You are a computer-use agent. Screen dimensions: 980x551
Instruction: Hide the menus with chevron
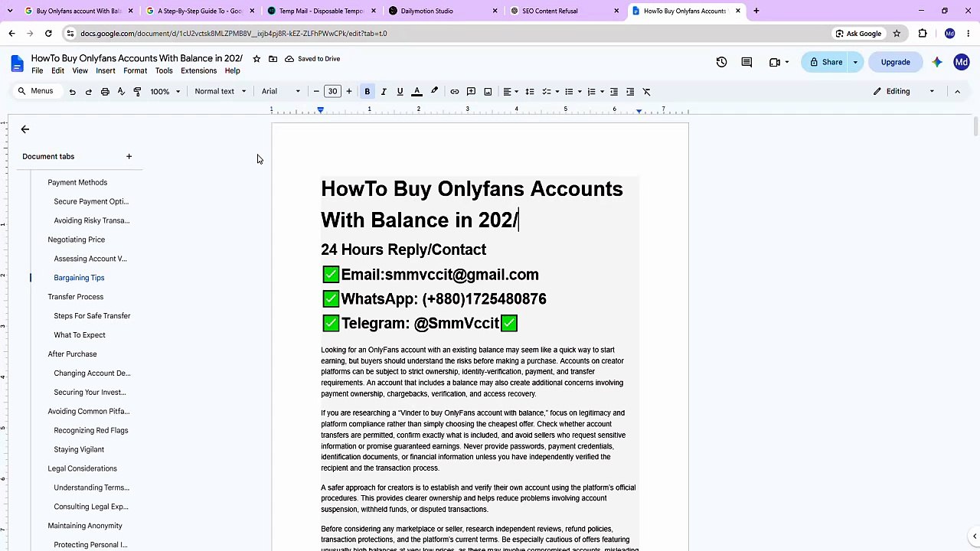(x=957, y=92)
